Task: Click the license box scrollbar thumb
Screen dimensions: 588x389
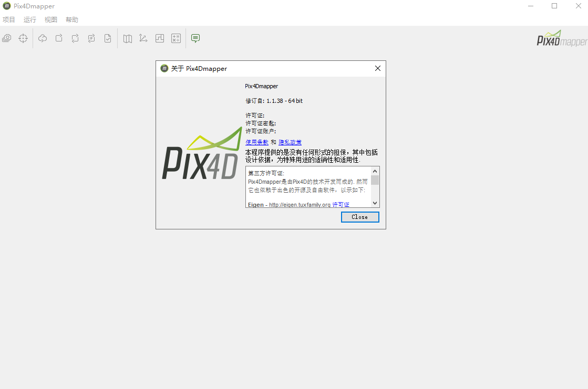Action: pos(375,180)
